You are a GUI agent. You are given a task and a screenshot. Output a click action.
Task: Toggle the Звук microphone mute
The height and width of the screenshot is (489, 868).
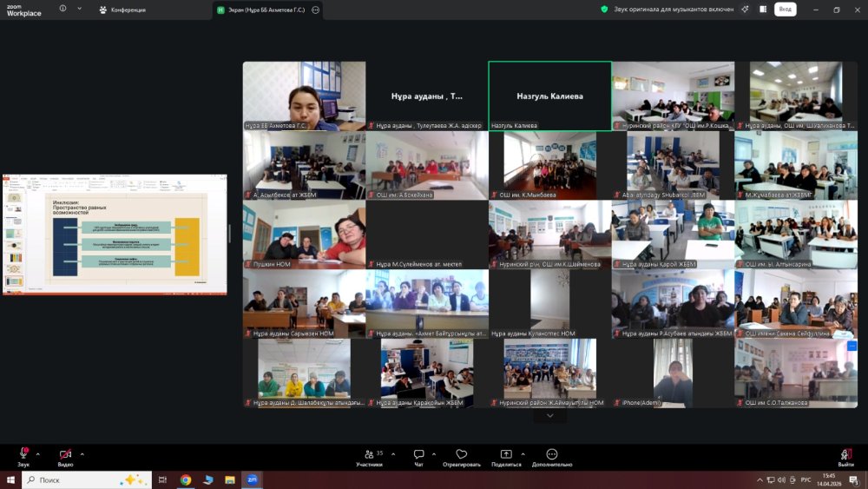pyautogui.click(x=23, y=458)
